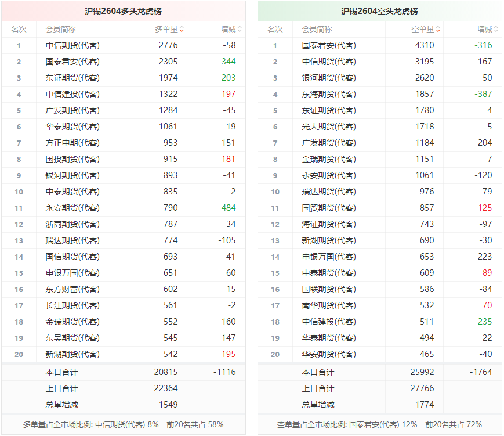The width and height of the screenshot is (504, 436).
Task: Select 中信期货(代客) in short table
Action: (329, 62)
